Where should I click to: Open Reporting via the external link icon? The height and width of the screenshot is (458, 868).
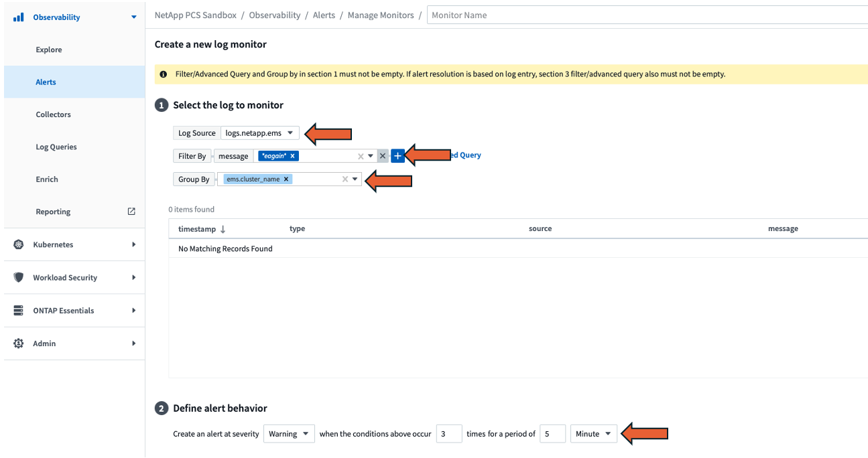131,212
